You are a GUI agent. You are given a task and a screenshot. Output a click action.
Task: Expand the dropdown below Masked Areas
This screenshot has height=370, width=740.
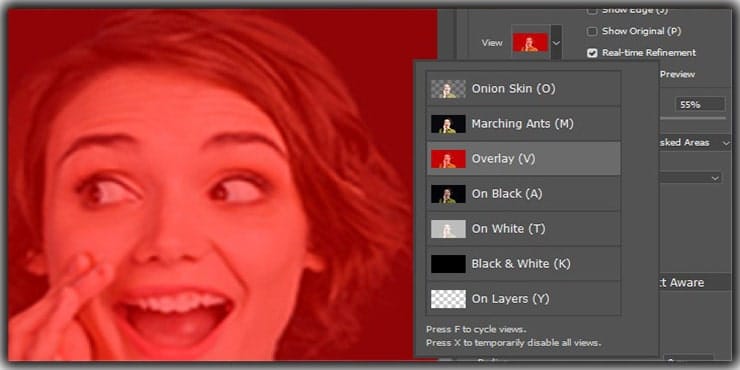pyautogui.click(x=690, y=178)
